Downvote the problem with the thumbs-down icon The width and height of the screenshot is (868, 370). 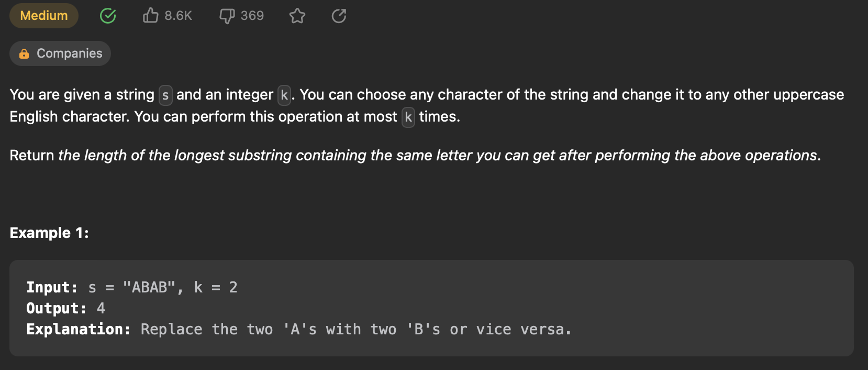pyautogui.click(x=226, y=16)
